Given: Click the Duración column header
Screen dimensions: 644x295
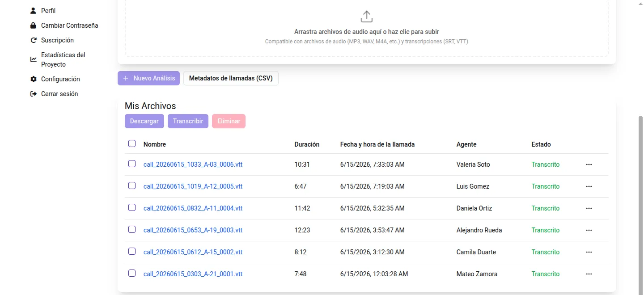Looking at the screenshot, I should 307,144.
